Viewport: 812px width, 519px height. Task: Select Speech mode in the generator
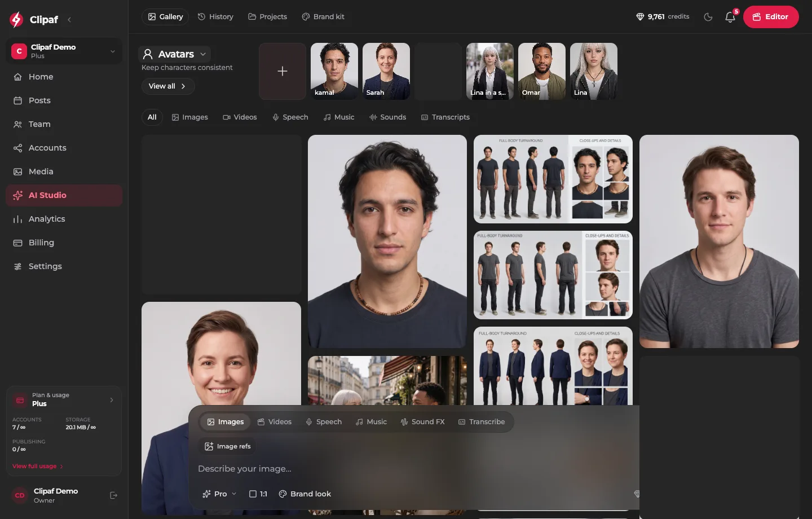coord(324,422)
